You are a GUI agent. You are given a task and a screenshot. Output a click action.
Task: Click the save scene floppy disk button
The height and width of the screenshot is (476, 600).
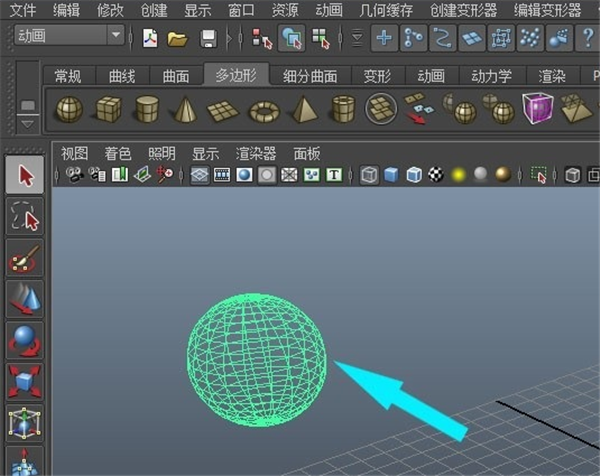pyautogui.click(x=208, y=38)
